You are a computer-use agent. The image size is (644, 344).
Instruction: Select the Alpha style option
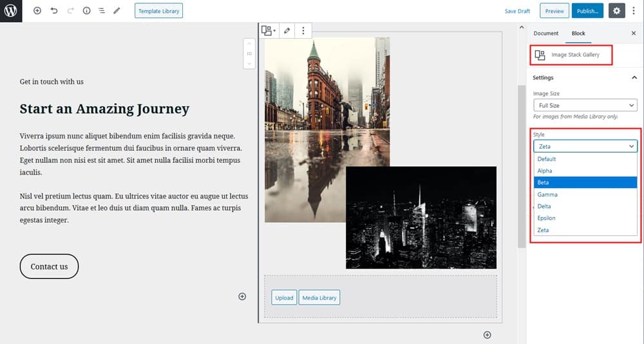(585, 171)
